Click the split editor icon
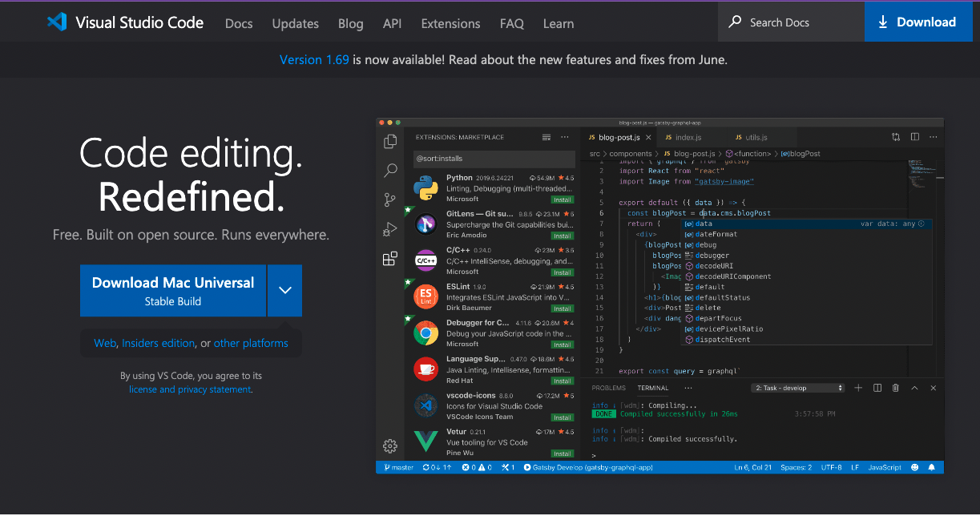This screenshot has height=516, width=980. (x=914, y=137)
